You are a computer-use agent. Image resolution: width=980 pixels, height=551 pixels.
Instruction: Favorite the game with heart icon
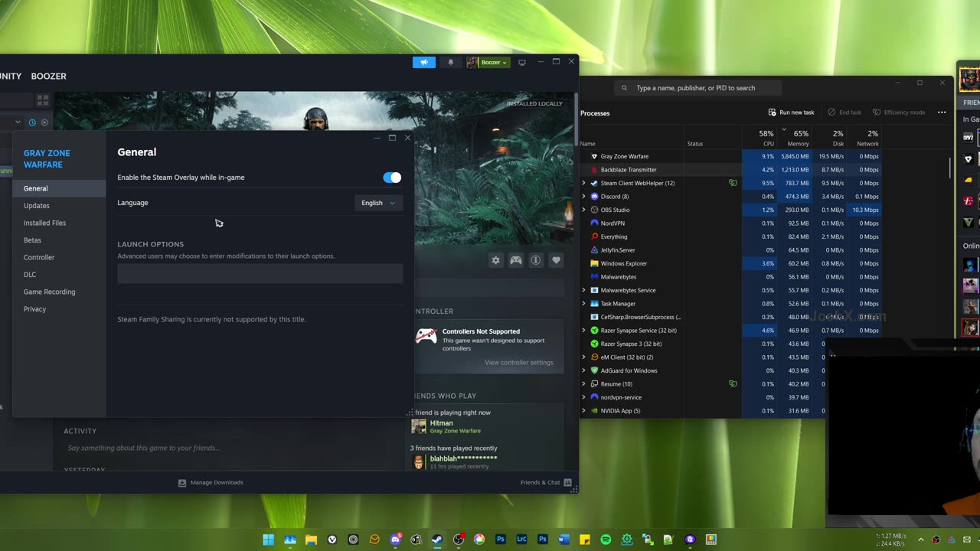[557, 260]
